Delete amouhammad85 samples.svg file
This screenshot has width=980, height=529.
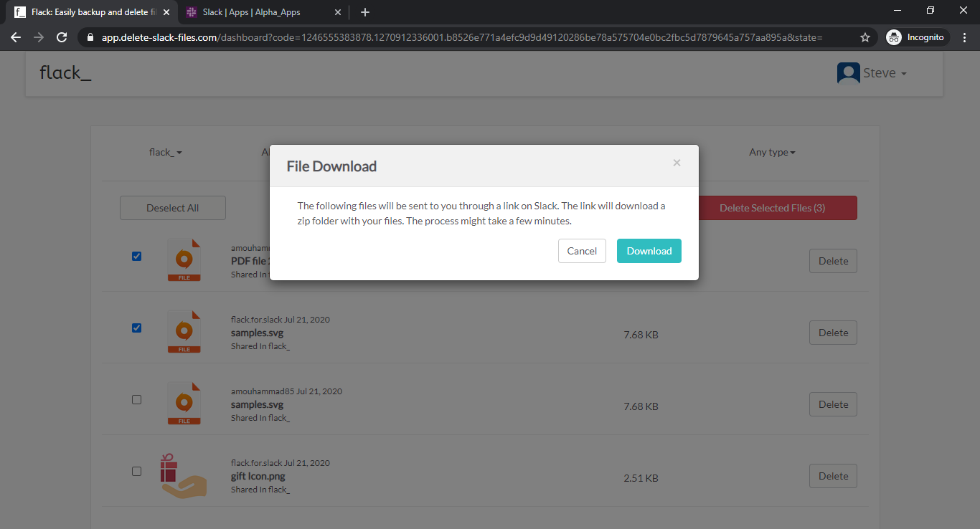click(833, 404)
